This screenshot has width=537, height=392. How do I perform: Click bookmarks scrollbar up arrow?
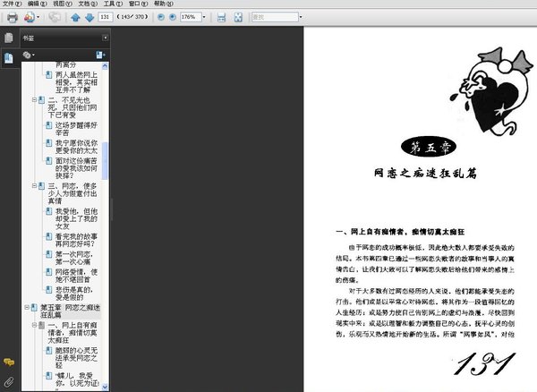coord(105,65)
